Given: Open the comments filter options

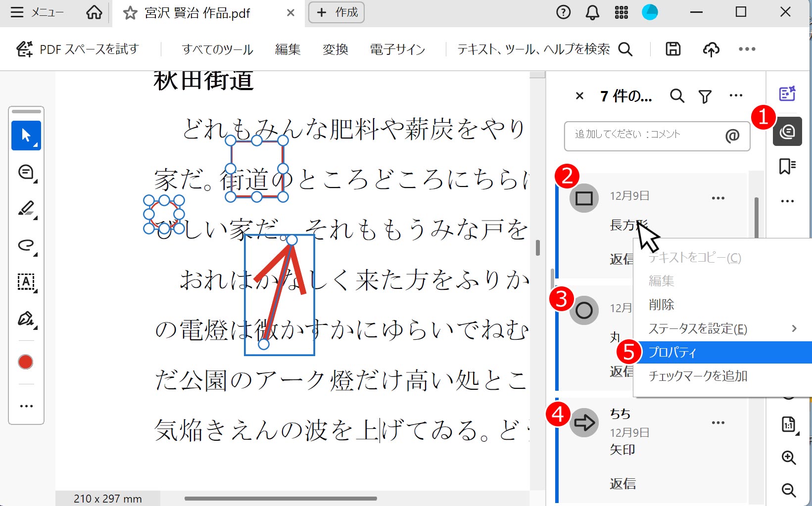Looking at the screenshot, I should point(706,96).
